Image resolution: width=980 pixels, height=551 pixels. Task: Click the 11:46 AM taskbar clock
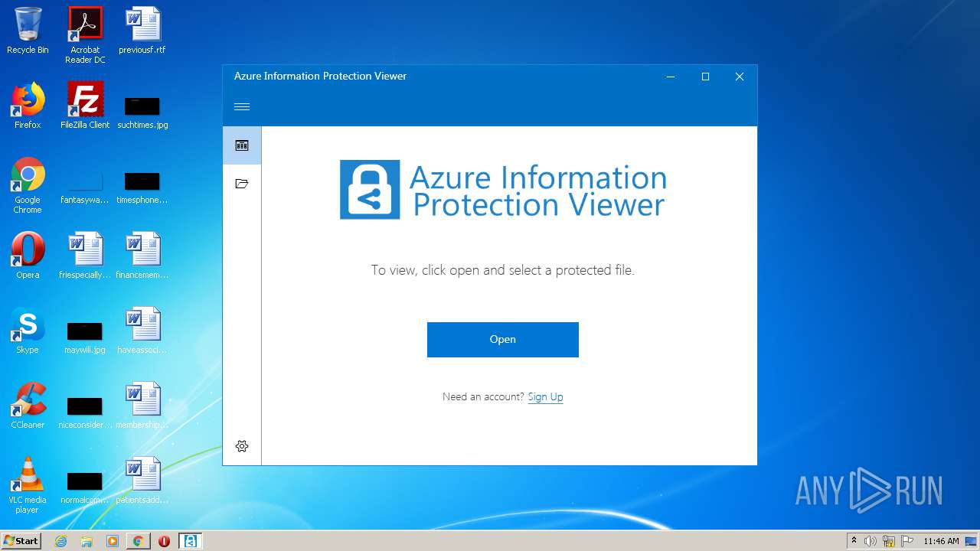[941, 541]
